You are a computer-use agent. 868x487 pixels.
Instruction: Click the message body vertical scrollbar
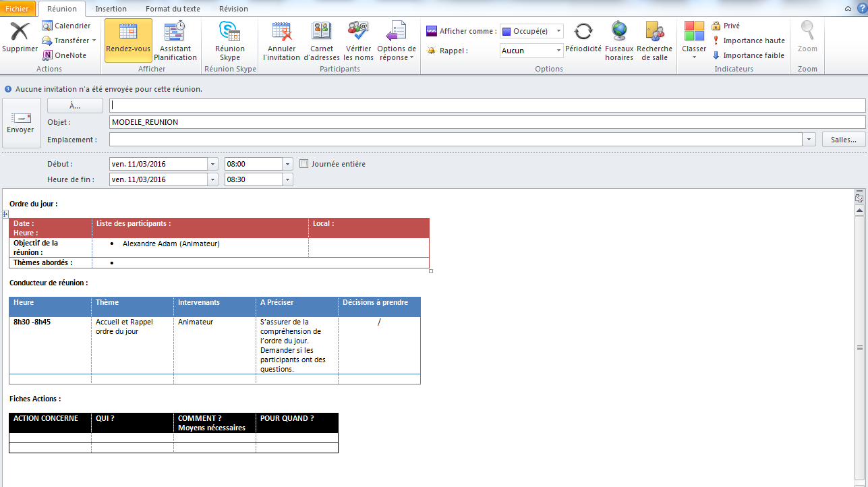pyautogui.click(x=859, y=347)
